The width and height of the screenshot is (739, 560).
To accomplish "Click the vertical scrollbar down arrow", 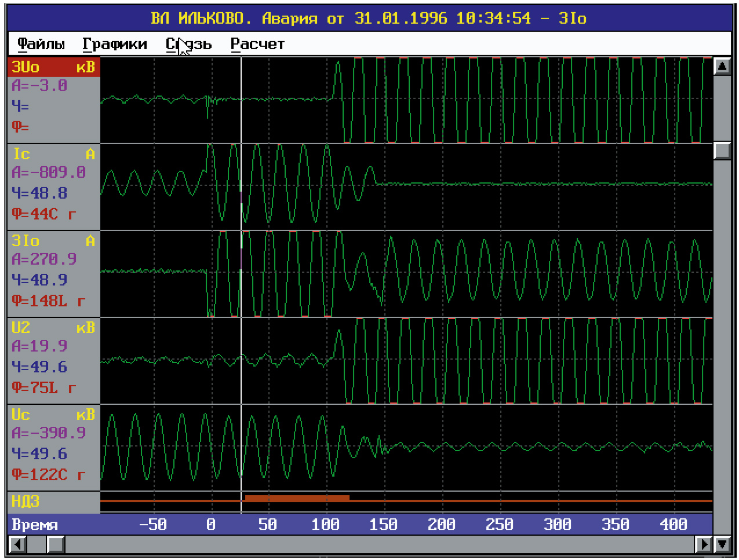I will (722, 544).
